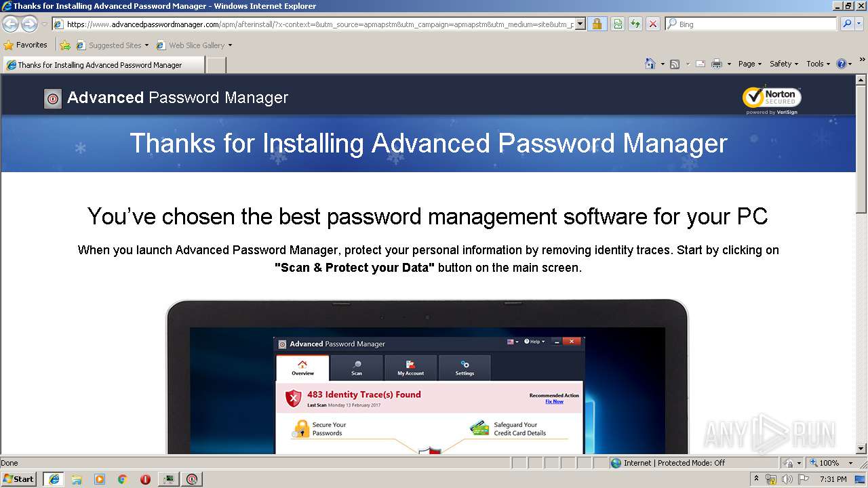This screenshot has width=868, height=488.
Task: Select the Thanks for Installing tab
Action: coord(103,65)
